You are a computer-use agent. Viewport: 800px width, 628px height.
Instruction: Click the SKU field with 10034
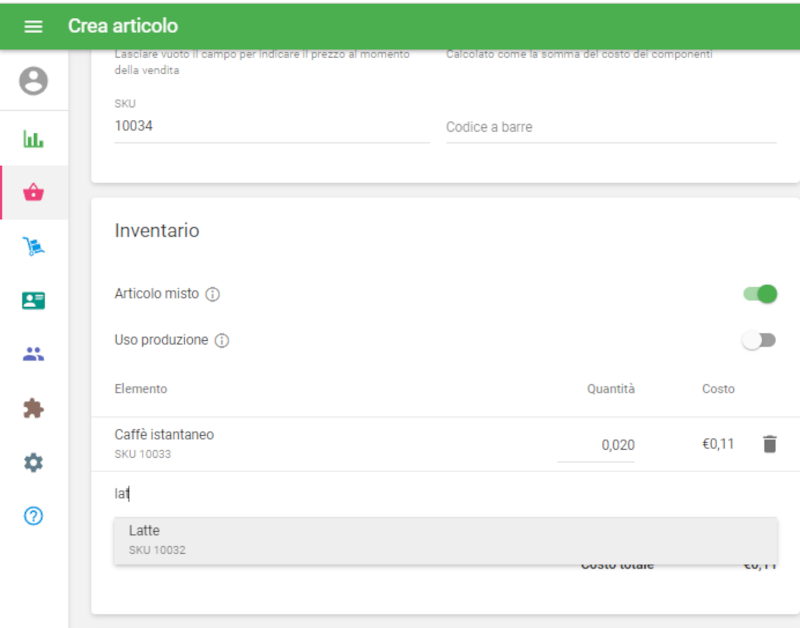(271, 127)
